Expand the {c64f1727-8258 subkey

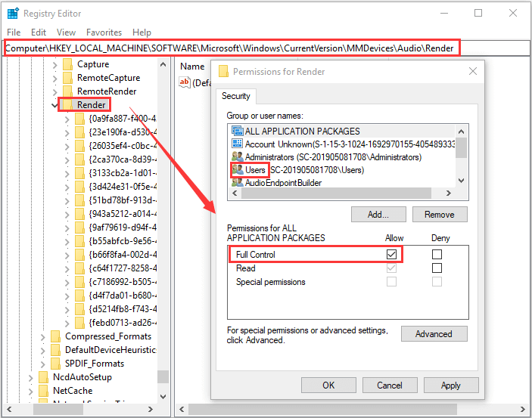click(x=67, y=269)
